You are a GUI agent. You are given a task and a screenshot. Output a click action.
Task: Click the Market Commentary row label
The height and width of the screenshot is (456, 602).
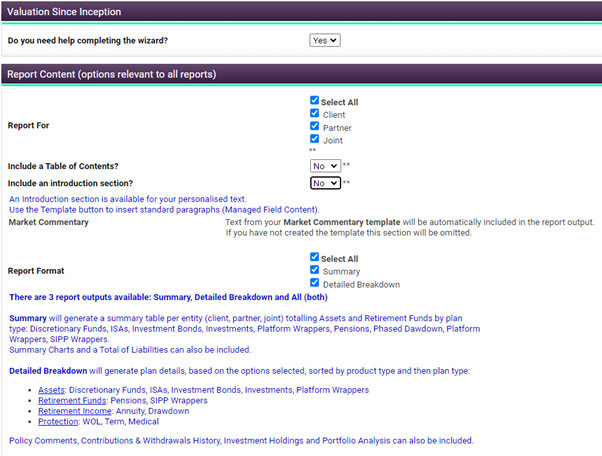(48, 222)
